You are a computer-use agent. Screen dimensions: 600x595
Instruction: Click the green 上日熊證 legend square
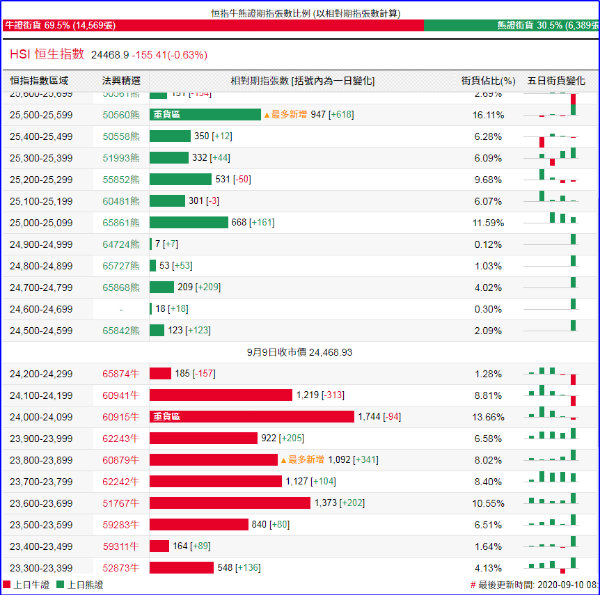[60, 585]
